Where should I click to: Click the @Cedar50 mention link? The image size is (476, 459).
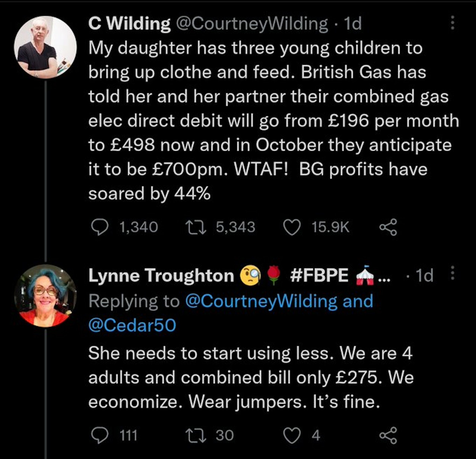[132, 325]
